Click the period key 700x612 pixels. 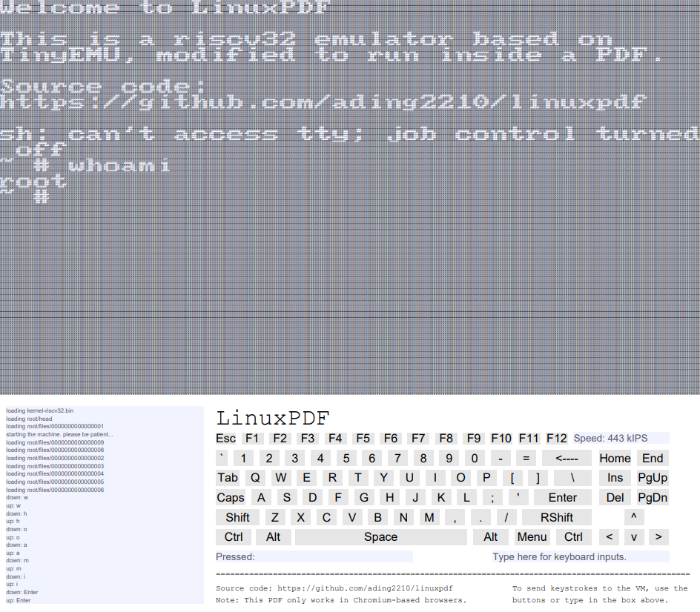(481, 517)
